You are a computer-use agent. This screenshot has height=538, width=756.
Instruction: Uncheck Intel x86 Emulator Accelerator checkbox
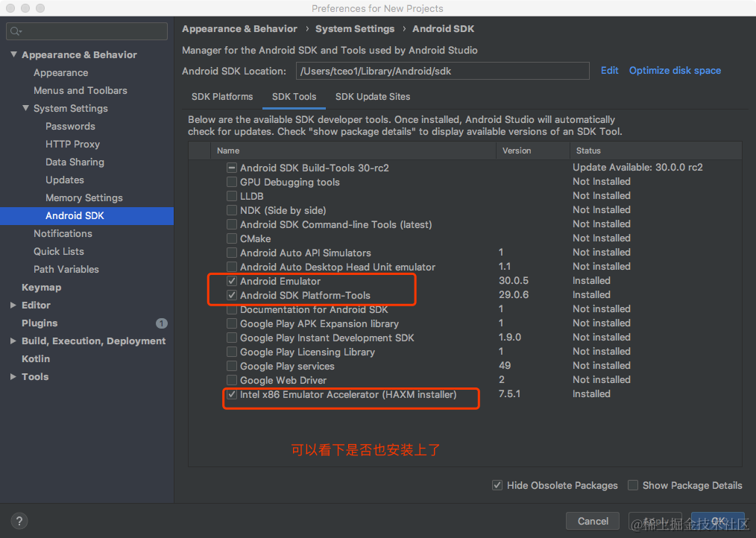tap(232, 394)
